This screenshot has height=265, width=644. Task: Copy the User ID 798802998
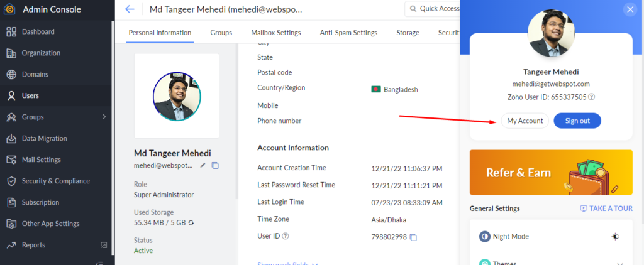[414, 237]
